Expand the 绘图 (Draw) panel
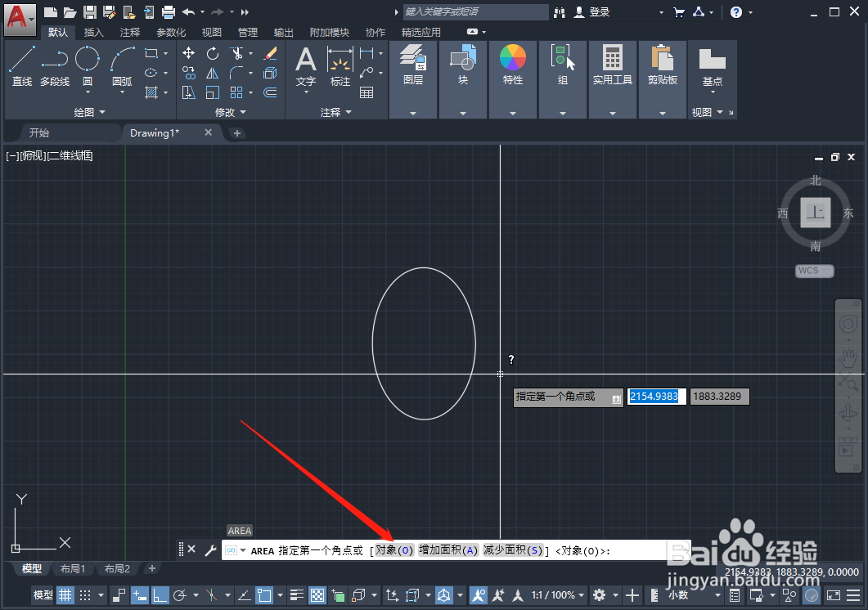 pyautogui.click(x=89, y=112)
